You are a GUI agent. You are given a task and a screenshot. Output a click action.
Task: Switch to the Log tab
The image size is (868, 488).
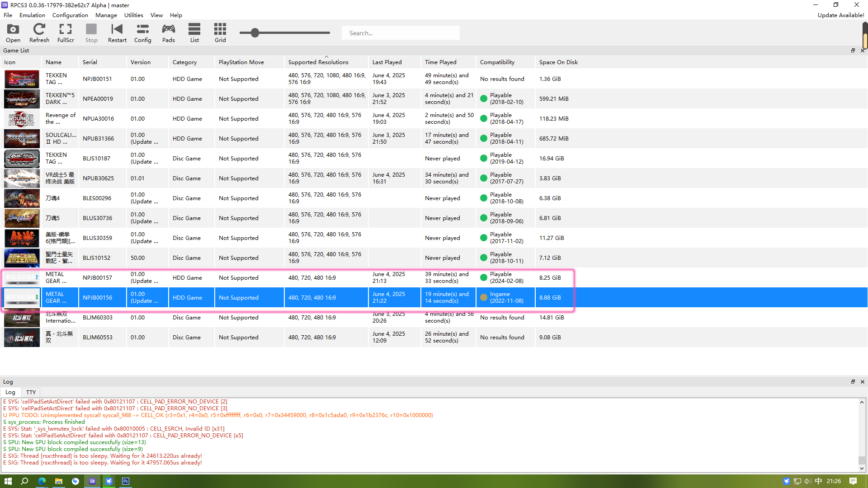[x=10, y=392]
